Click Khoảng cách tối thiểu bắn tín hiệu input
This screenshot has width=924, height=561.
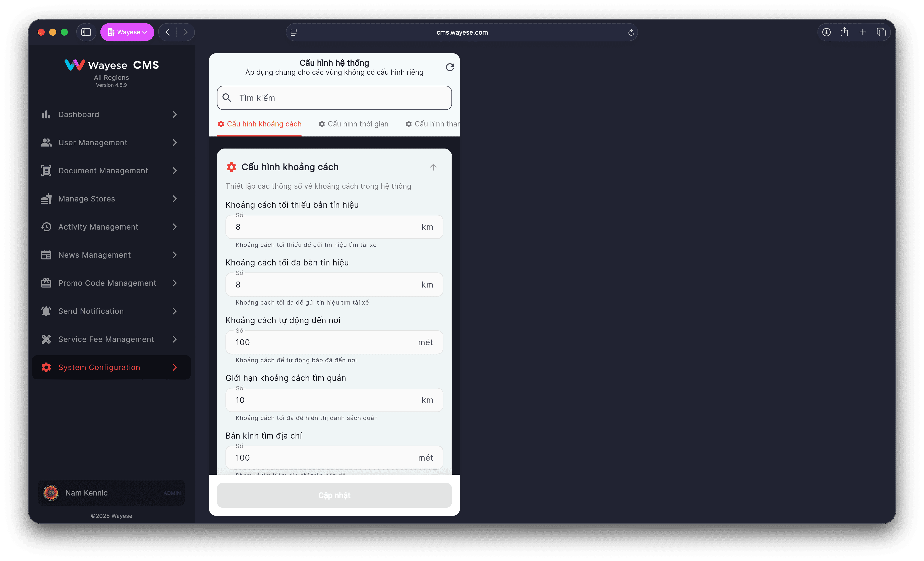pyautogui.click(x=334, y=227)
